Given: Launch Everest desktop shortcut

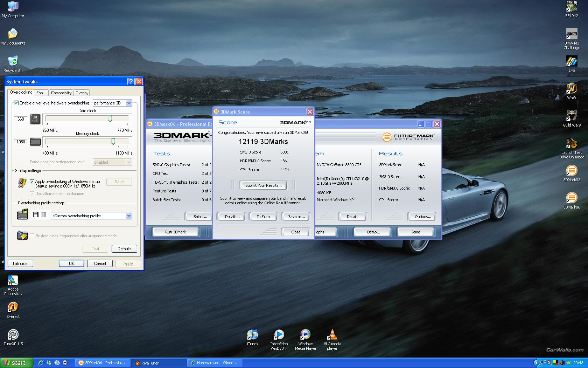Looking at the screenshot, I should pos(13,310).
